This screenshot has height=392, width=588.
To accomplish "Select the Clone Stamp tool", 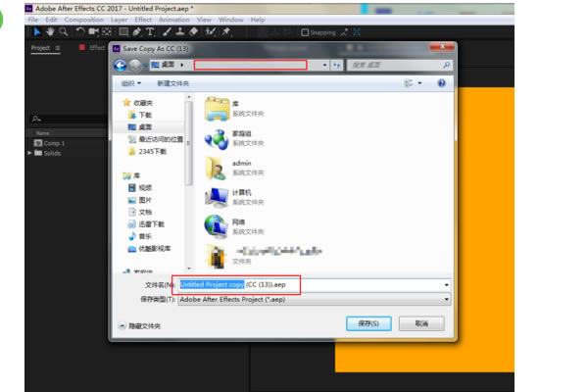I will tap(180, 32).
